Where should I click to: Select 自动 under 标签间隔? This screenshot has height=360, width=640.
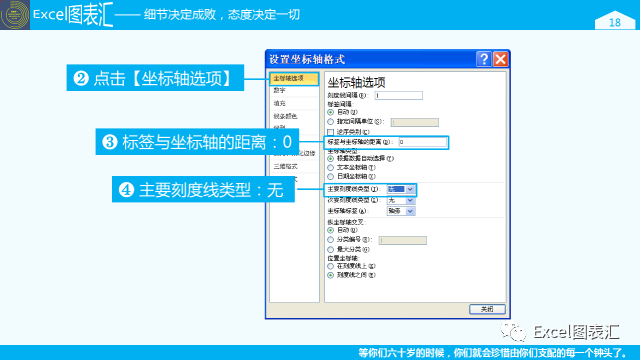(331, 112)
